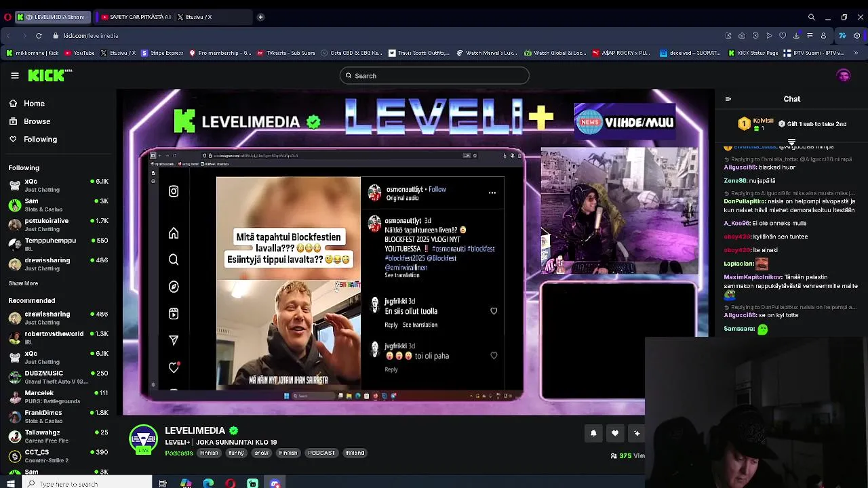Open browser downloads icon
Viewport: 868px width, 488px height.
point(796,36)
